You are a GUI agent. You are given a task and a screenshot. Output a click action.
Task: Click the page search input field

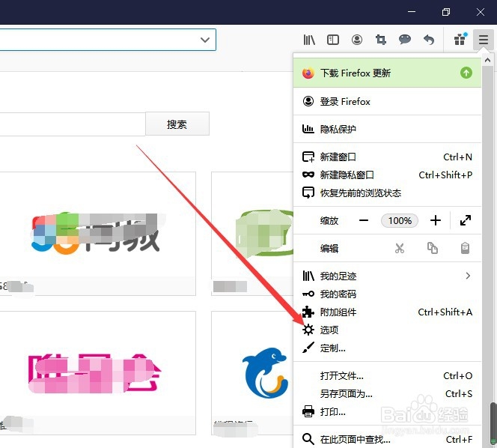coord(73,124)
